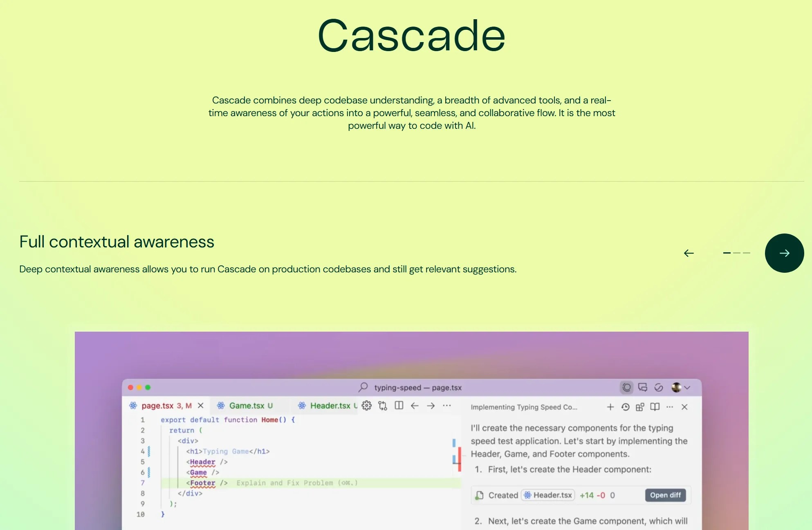Click the Full contextual awareness heading

click(x=117, y=242)
